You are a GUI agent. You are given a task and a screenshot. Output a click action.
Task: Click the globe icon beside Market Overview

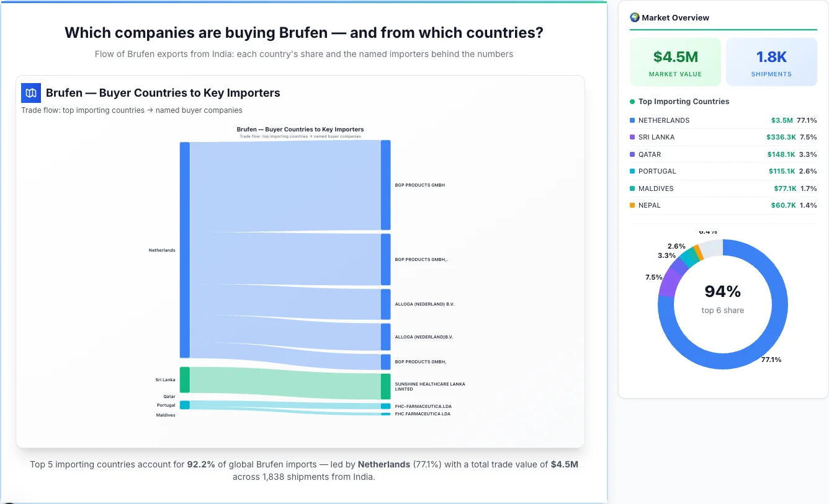(634, 17)
